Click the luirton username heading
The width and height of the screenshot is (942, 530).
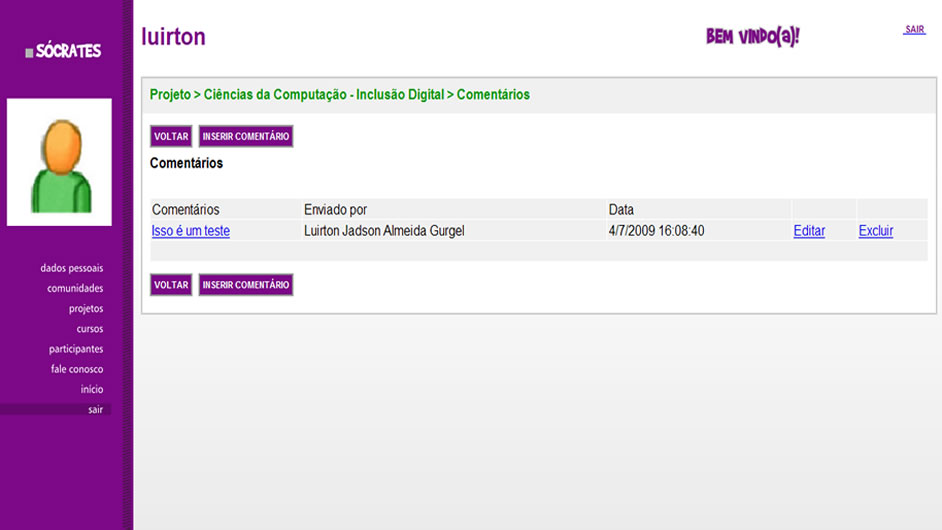[174, 37]
